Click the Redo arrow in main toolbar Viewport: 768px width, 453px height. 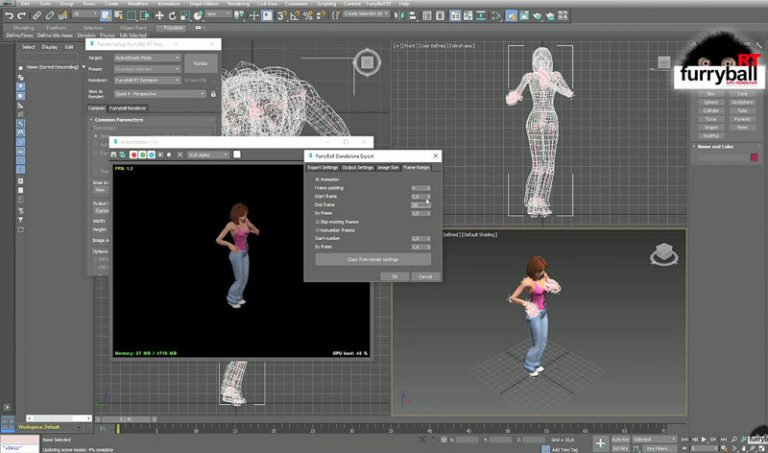click(x=22, y=16)
